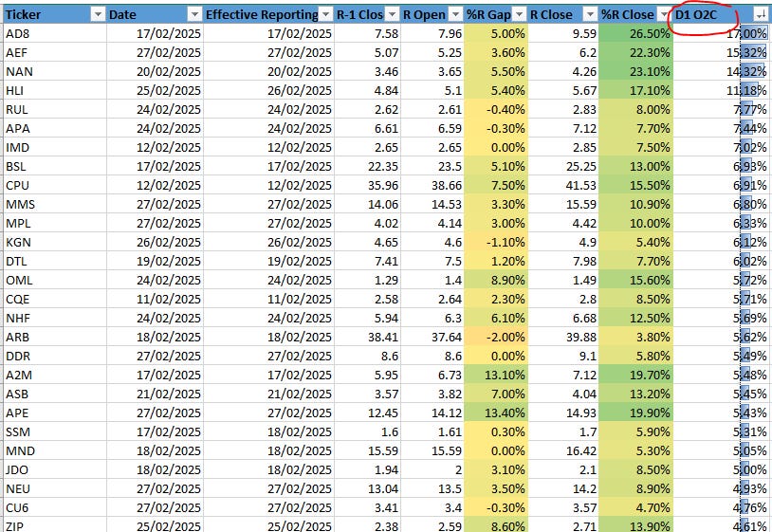The image size is (772, 532).
Task: Open the Effective Reporting filter dropdown
Action: (325, 15)
